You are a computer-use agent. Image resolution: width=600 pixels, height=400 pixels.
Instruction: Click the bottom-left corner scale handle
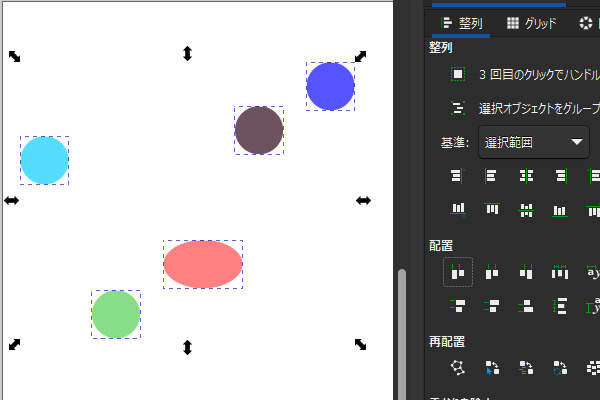[x=15, y=344]
